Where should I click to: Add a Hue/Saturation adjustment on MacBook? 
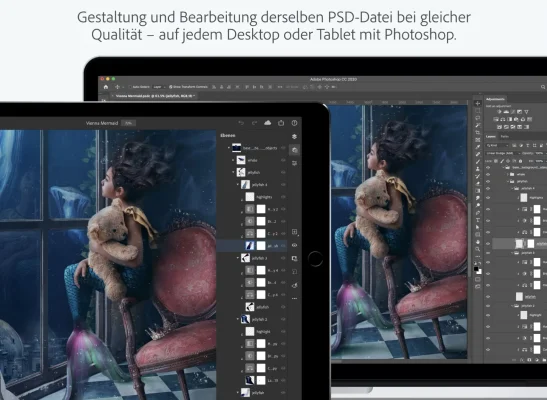[x=496, y=119]
